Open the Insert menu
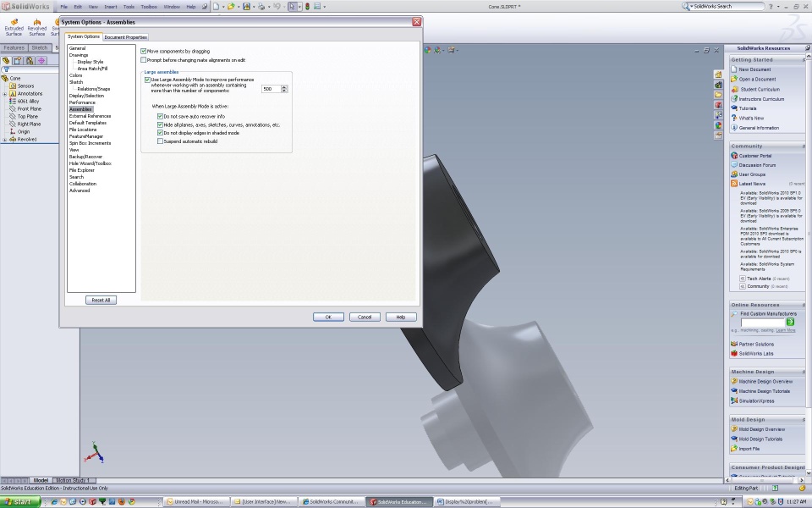 click(x=110, y=7)
